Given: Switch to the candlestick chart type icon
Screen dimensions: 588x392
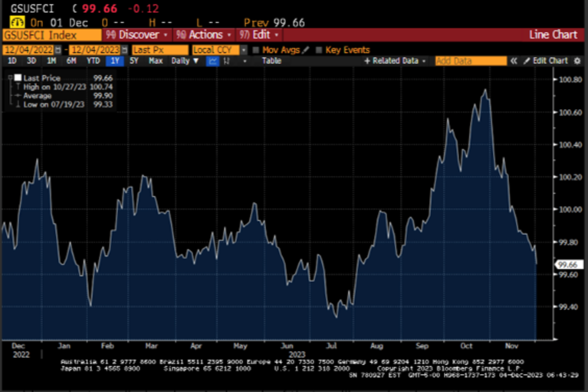Looking at the screenshot, I should tap(227, 61).
